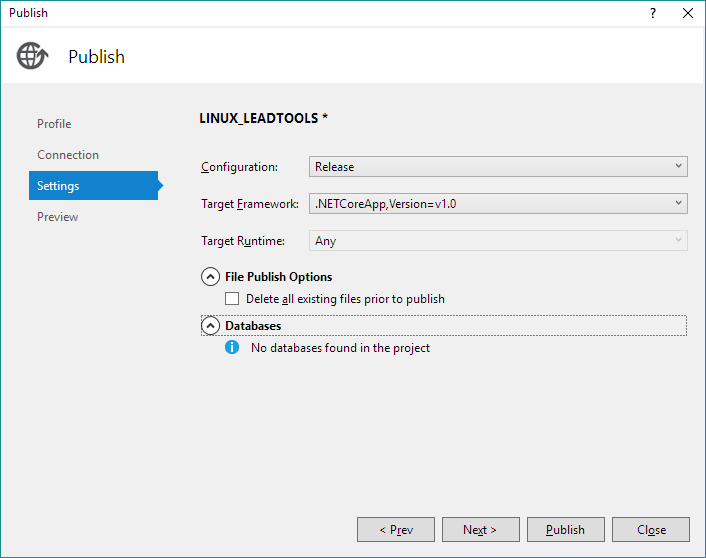The height and width of the screenshot is (558, 706).
Task: Click the Databases heading text
Action: tap(253, 326)
